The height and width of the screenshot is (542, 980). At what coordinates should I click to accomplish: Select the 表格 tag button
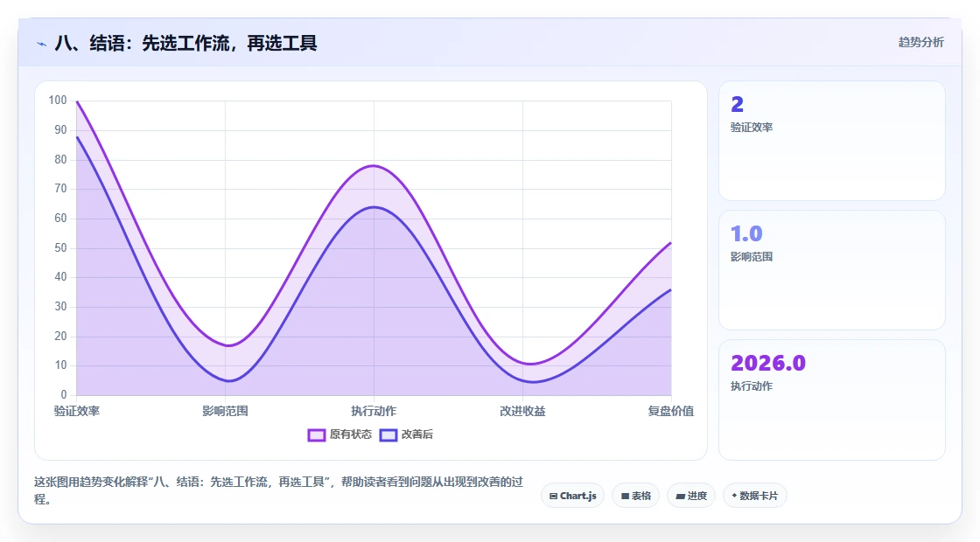click(635, 496)
